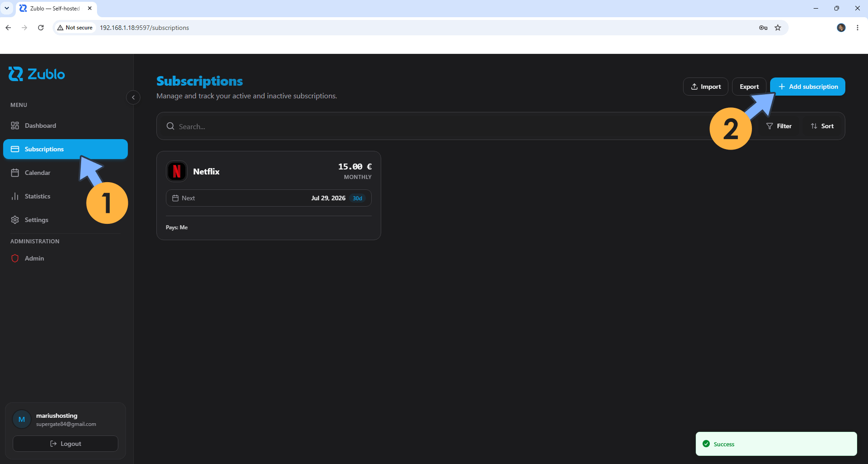The image size is (868, 464).
Task: Click the Zublo logo in the sidebar
Action: (x=37, y=74)
